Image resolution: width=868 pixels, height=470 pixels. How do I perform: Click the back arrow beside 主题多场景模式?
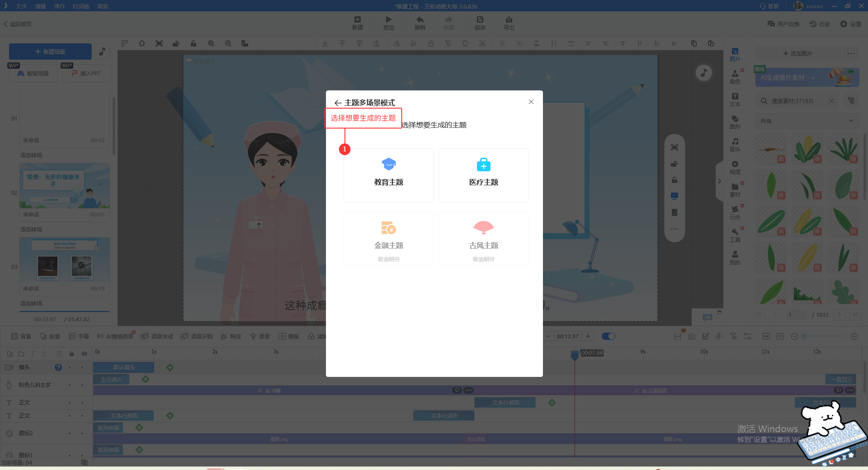point(337,103)
